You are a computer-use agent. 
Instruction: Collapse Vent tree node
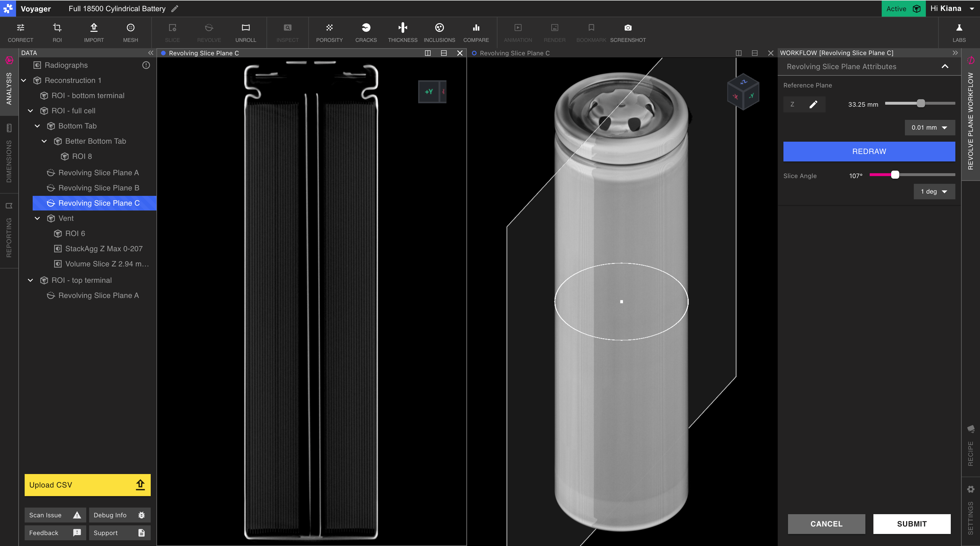point(37,218)
